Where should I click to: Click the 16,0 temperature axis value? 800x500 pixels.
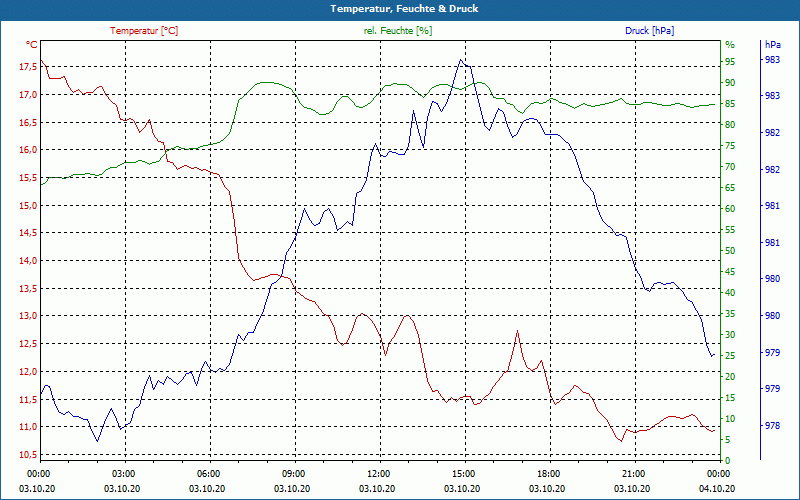tap(28, 150)
